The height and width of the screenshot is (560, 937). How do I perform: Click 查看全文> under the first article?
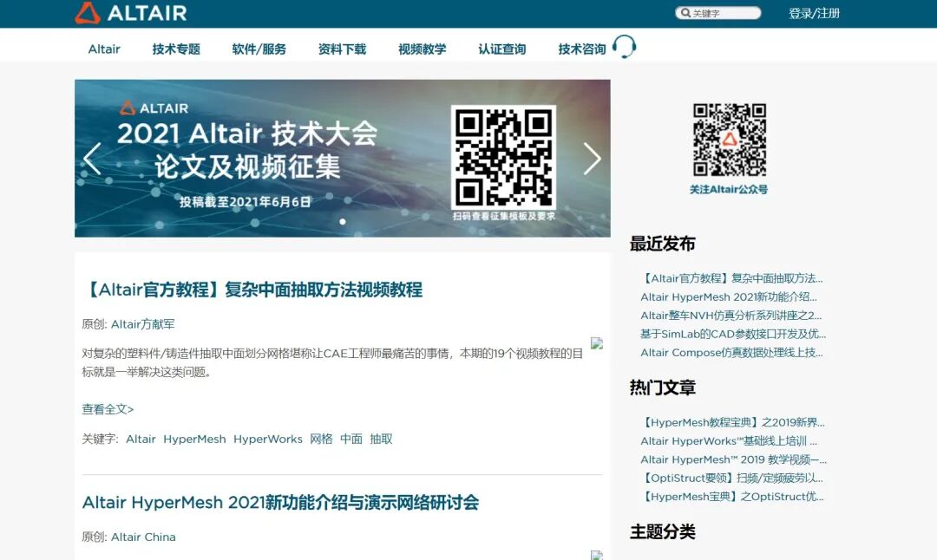pos(108,409)
